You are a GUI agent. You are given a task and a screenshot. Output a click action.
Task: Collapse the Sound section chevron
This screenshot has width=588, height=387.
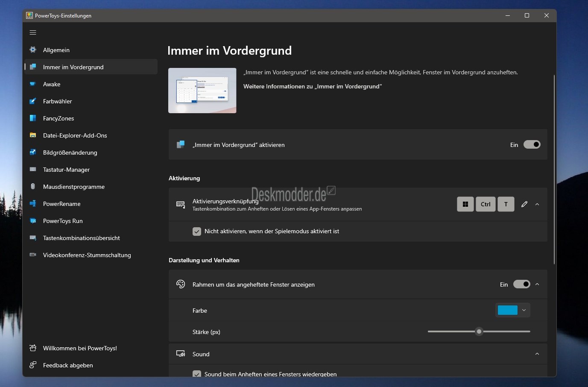click(537, 354)
